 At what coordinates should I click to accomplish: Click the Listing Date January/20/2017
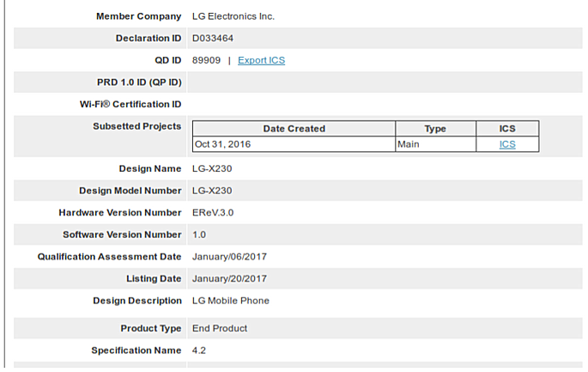229,278
